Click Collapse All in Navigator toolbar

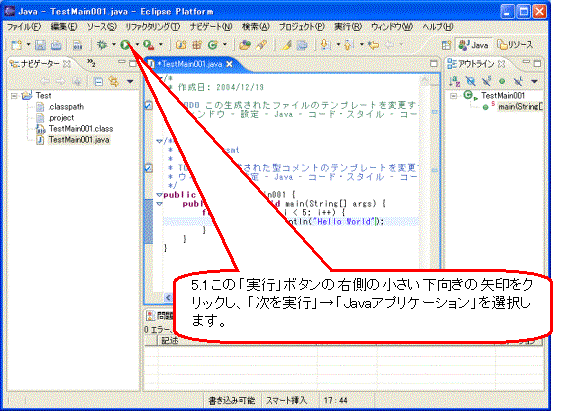98,82
